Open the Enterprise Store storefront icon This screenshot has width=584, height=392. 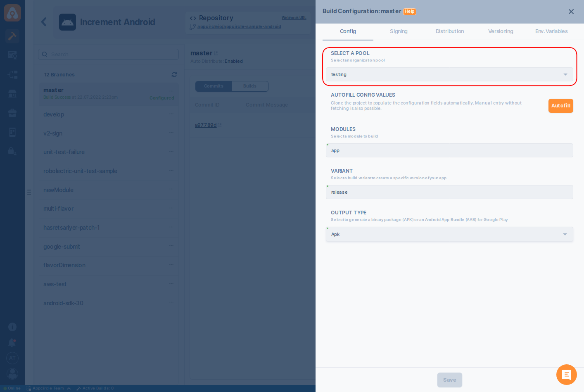pyautogui.click(x=12, y=93)
